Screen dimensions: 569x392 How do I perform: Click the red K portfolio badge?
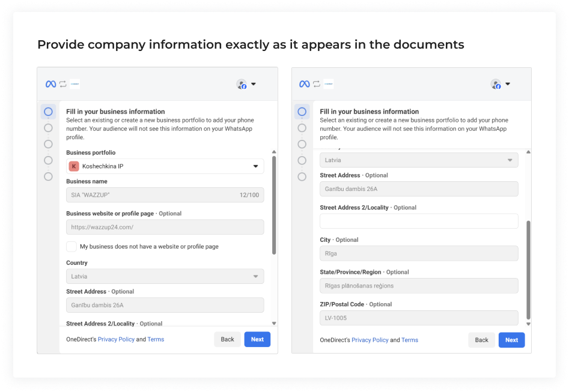pyautogui.click(x=74, y=166)
